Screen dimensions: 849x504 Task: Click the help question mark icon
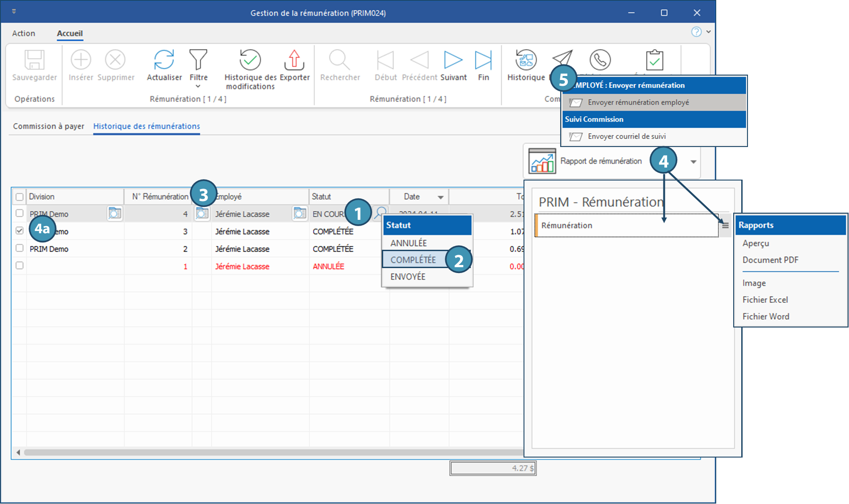pyautogui.click(x=696, y=32)
